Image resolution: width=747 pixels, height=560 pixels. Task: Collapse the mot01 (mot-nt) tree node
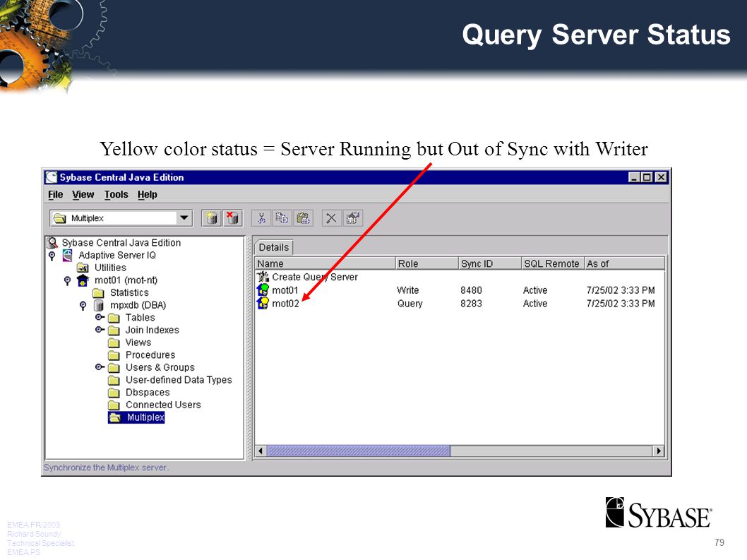(67, 281)
